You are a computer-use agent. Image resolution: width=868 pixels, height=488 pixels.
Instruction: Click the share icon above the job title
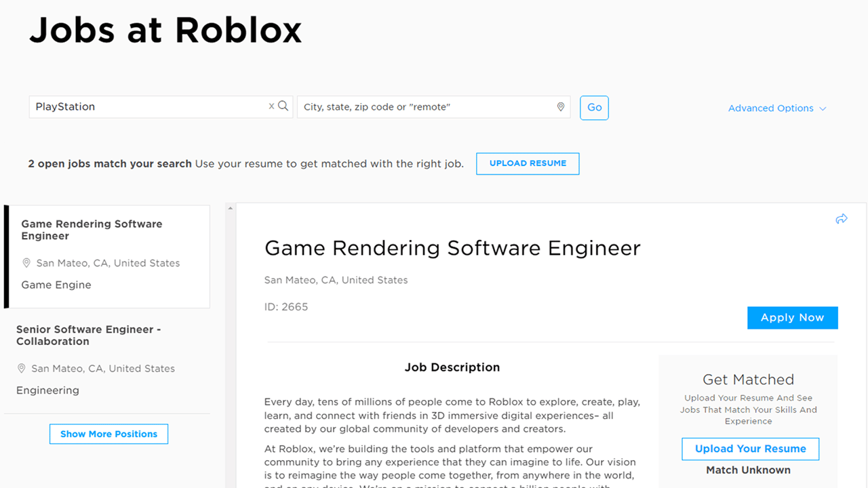click(842, 218)
